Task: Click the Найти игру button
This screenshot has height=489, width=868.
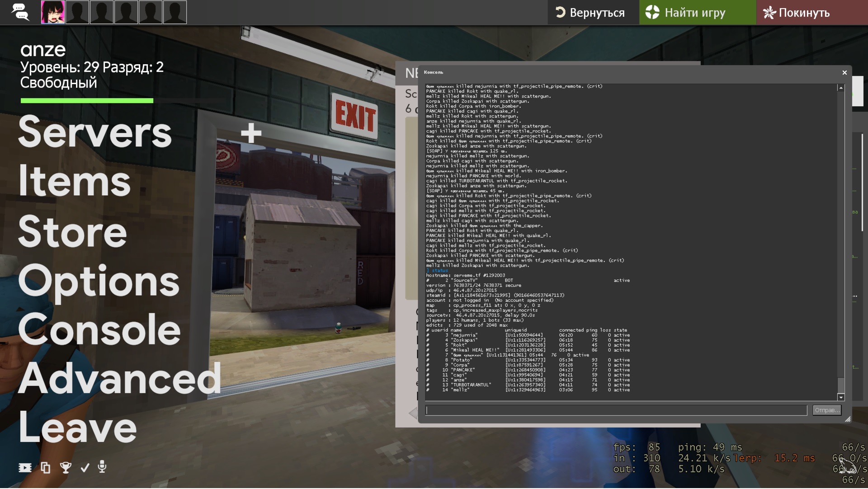Action: 697,12
